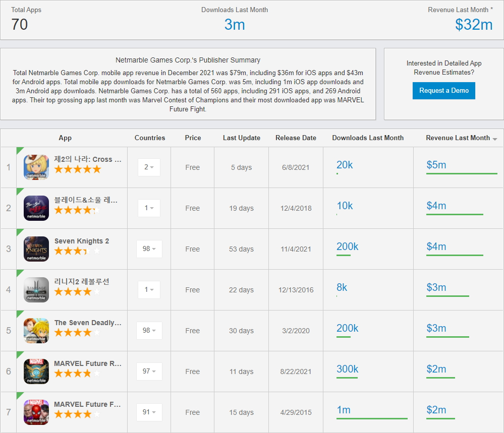Sort table by Release Date column header

click(x=296, y=138)
